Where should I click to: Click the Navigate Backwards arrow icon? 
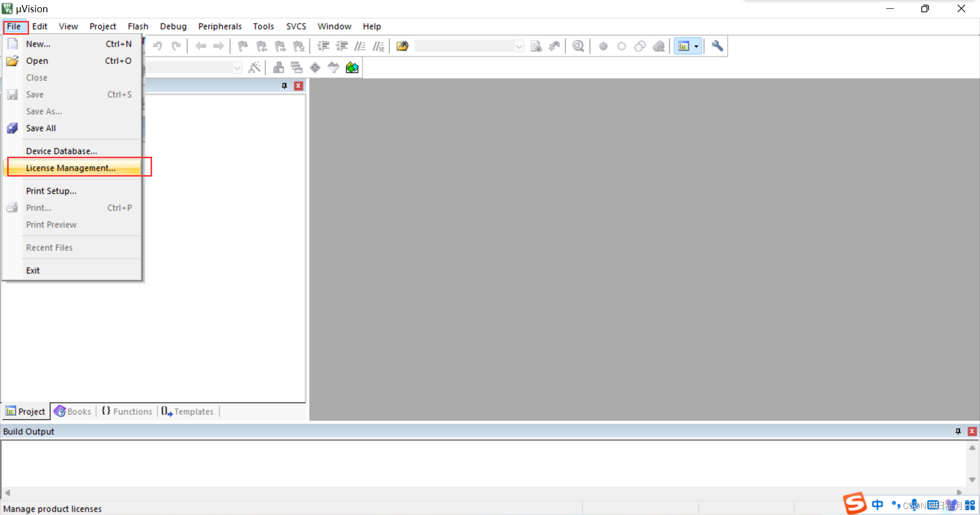[201, 46]
